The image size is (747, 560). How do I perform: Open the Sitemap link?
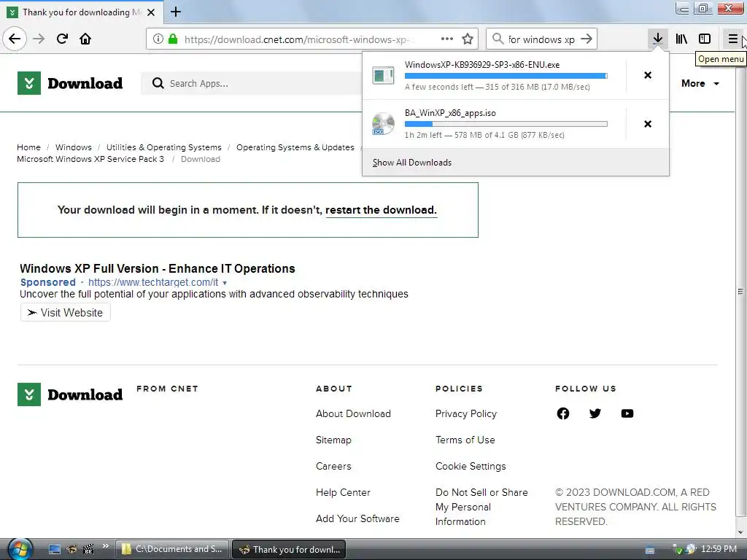pos(333,440)
